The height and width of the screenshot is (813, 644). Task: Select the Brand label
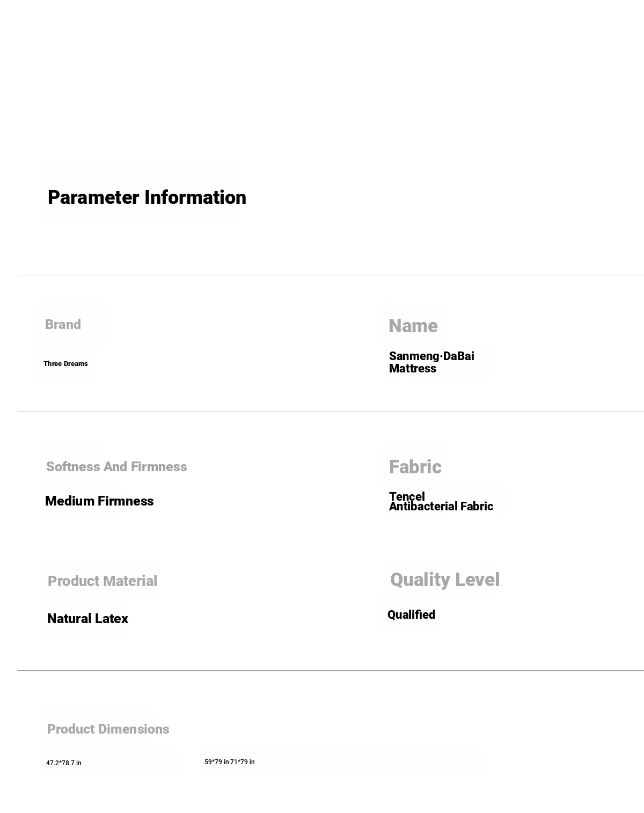[63, 325]
